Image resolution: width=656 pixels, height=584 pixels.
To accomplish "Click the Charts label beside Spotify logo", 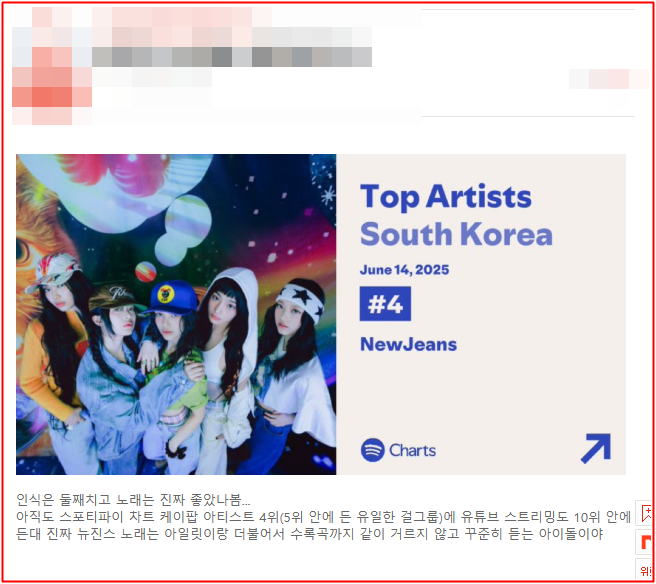I will (x=412, y=451).
